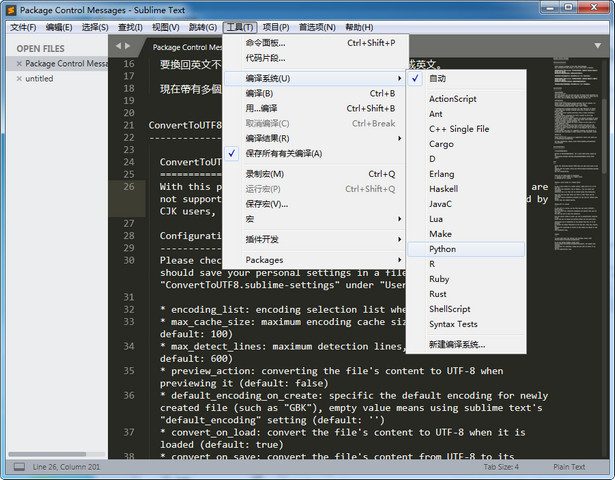This screenshot has height=480, width=615.
Task: Select Make build system
Action: (466, 234)
